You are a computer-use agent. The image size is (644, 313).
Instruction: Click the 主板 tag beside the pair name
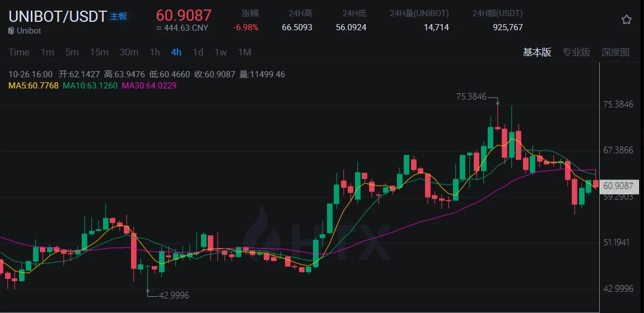[118, 16]
